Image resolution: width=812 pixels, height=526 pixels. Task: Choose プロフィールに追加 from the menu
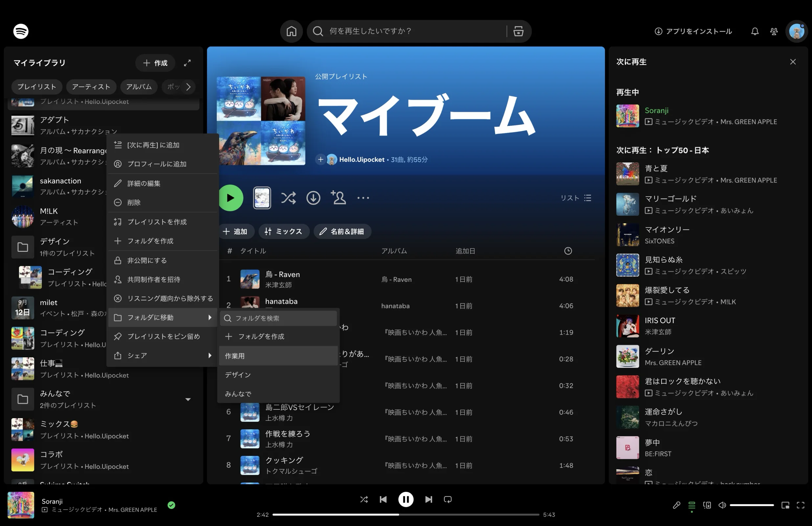[x=162, y=164]
